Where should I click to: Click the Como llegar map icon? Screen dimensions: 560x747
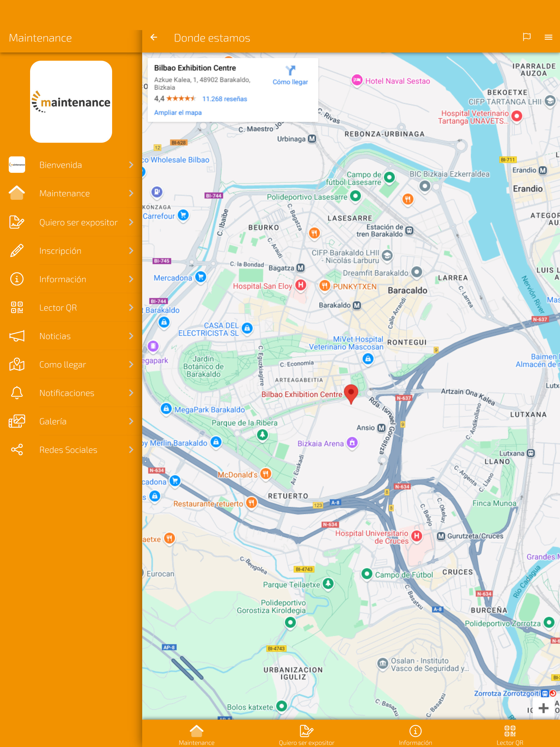click(17, 364)
